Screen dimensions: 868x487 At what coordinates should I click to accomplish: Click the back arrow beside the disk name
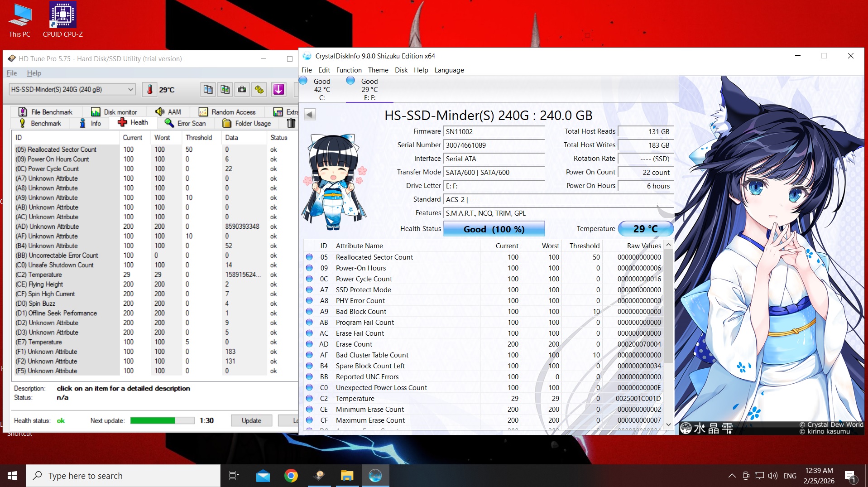coord(310,114)
